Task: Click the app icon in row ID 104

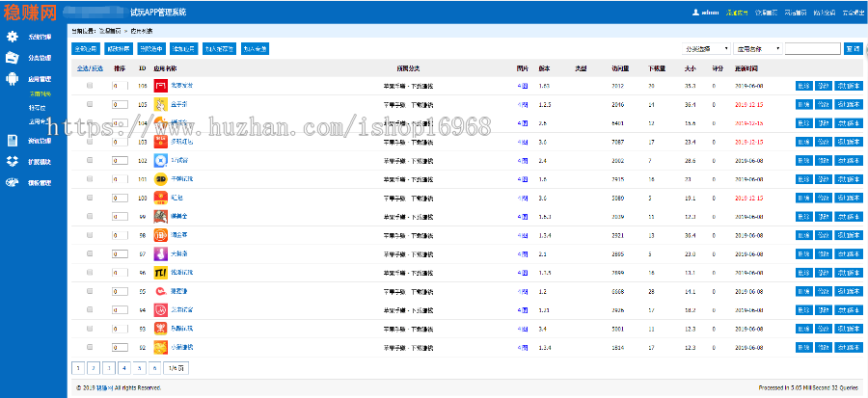Action: pos(160,122)
